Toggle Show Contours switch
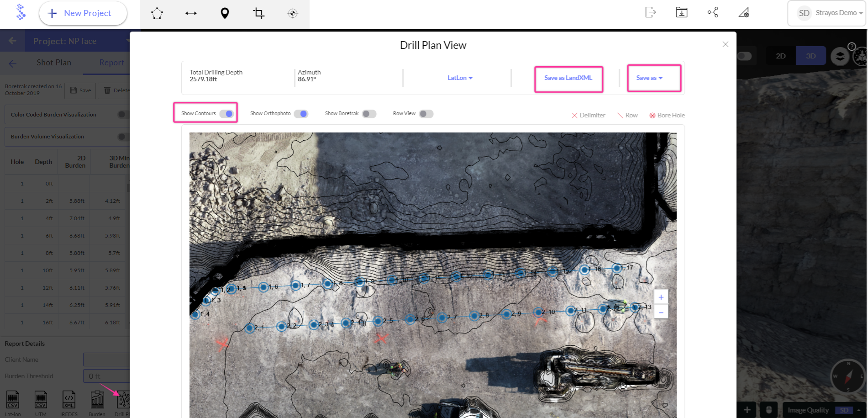This screenshot has height=418, width=868. coord(226,114)
